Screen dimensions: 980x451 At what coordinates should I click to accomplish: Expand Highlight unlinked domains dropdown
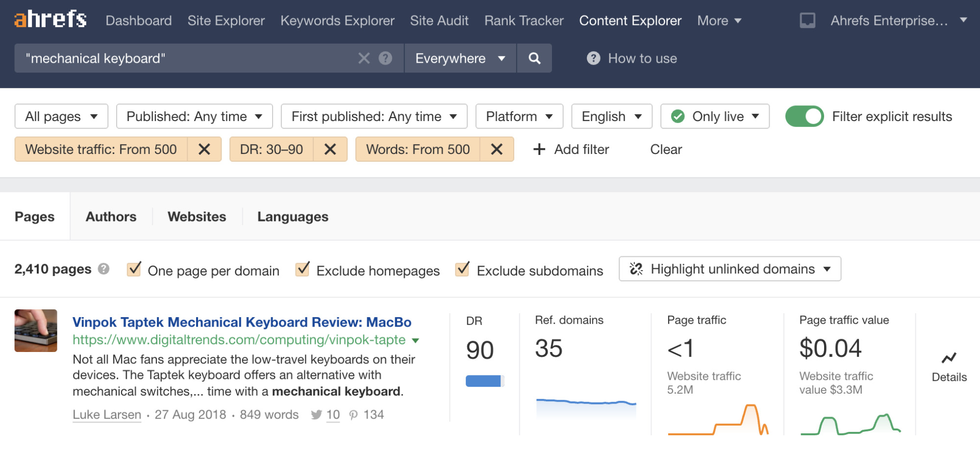pos(729,269)
